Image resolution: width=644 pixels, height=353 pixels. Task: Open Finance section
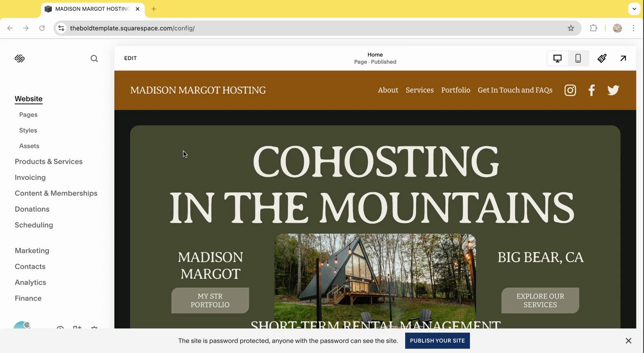click(28, 298)
